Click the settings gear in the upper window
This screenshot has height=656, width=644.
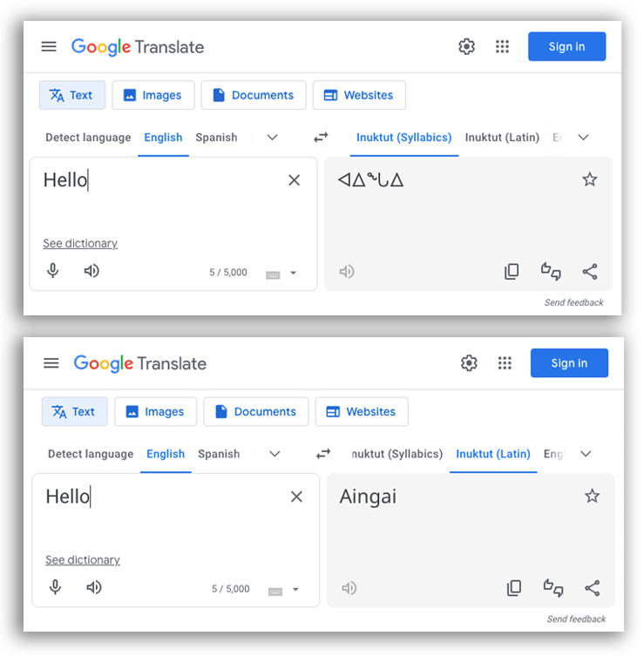pyautogui.click(x=466, y=46)
